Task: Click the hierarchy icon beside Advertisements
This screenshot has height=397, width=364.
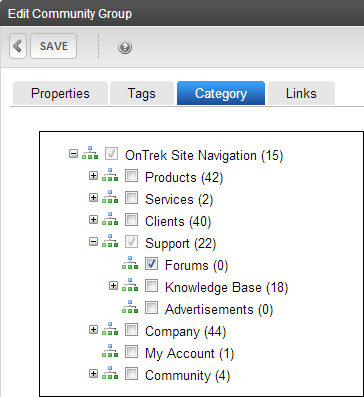Action: [x=130, y=307]
